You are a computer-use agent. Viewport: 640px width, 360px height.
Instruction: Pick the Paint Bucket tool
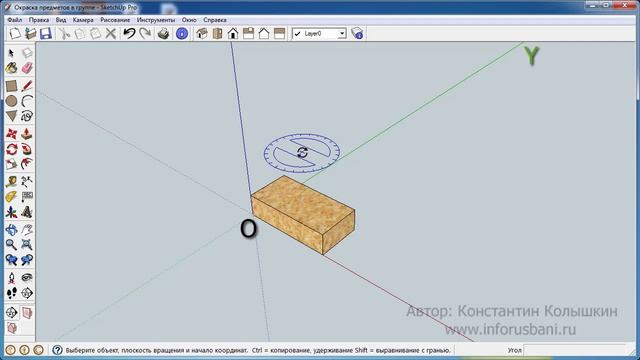click(x=11, y=68)
